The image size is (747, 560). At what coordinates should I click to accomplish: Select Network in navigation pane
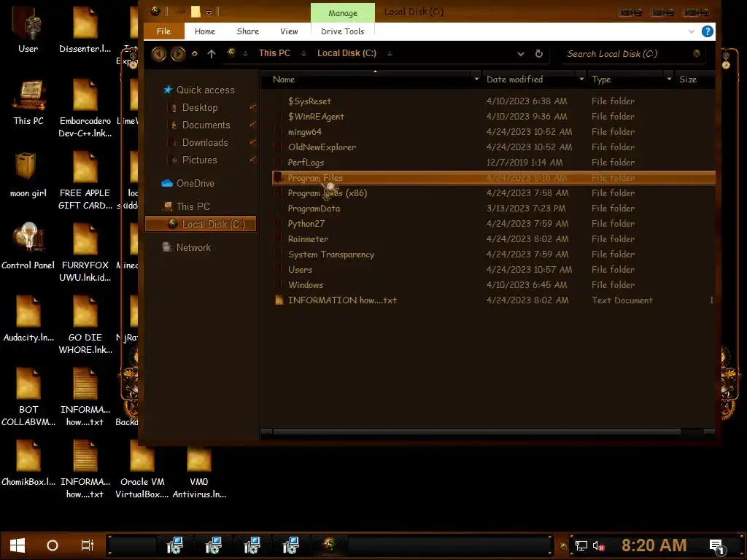(x=193, y=248)
